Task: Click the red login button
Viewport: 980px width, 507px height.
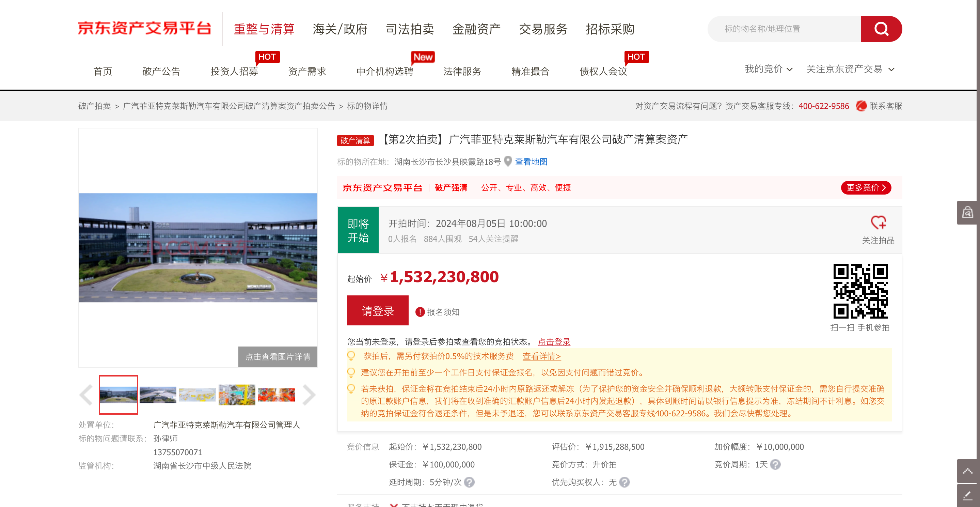Action: [x=377, y=311]
